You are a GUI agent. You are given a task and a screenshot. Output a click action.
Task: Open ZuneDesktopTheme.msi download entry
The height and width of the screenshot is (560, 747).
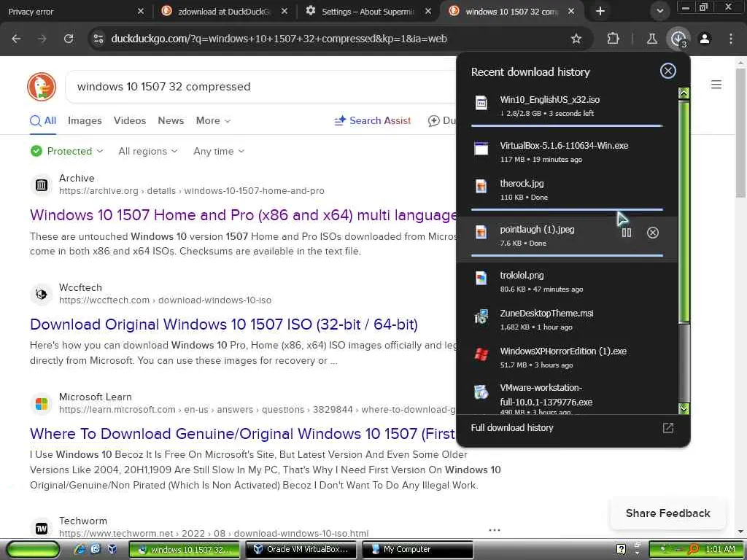click(x=567, y=319)
